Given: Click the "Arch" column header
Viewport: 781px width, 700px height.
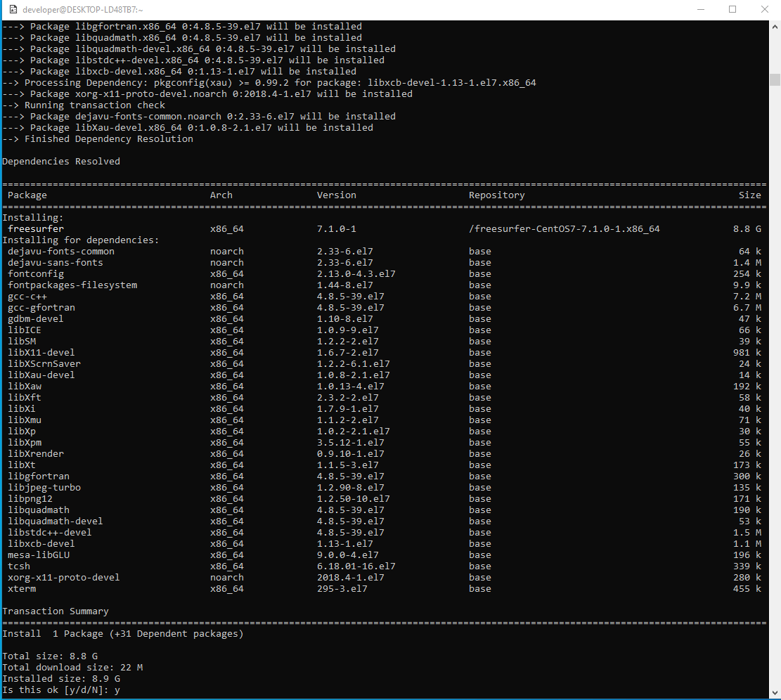Looking at the screenshot, I should pyautogui.click(x=221, y=195).
